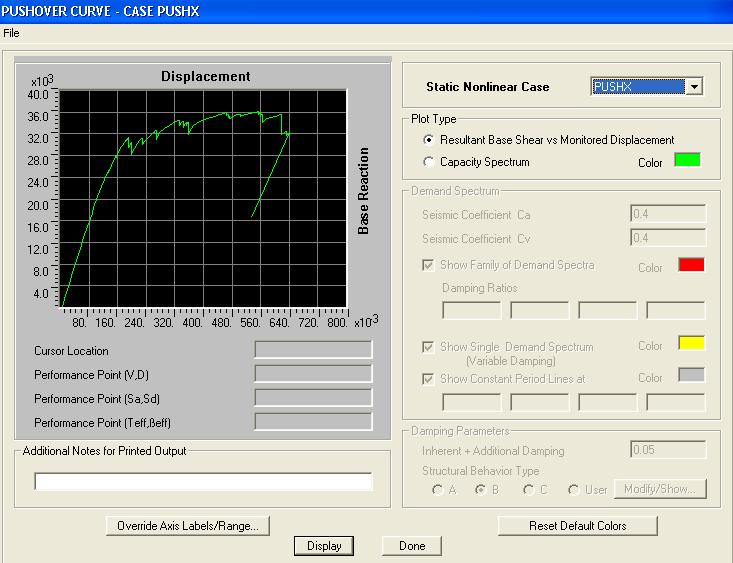This screenshot has width=733, height=563.
Task: Click the yellow Single Demand Spectrum swatch
Action: tap(691, 343)
